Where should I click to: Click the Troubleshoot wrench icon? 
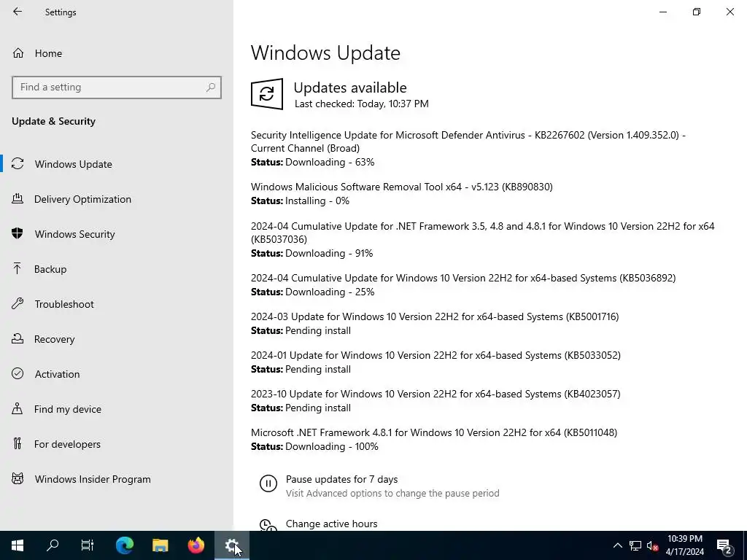(x=18, y=303)
